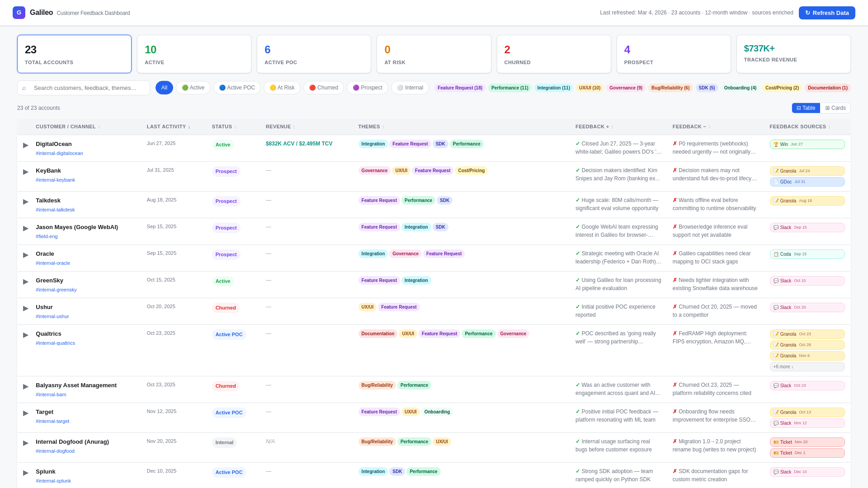Select the Active POC summary card
The height and width of the screenshot is (488, 868).
click(x=314, y=54)
